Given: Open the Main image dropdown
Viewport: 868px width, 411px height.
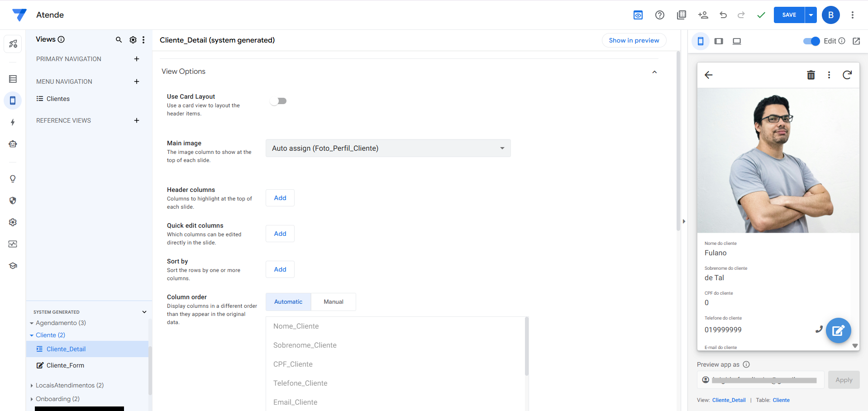Looking at the screenshot, I should pyautogui.click(x=388, y=148).
